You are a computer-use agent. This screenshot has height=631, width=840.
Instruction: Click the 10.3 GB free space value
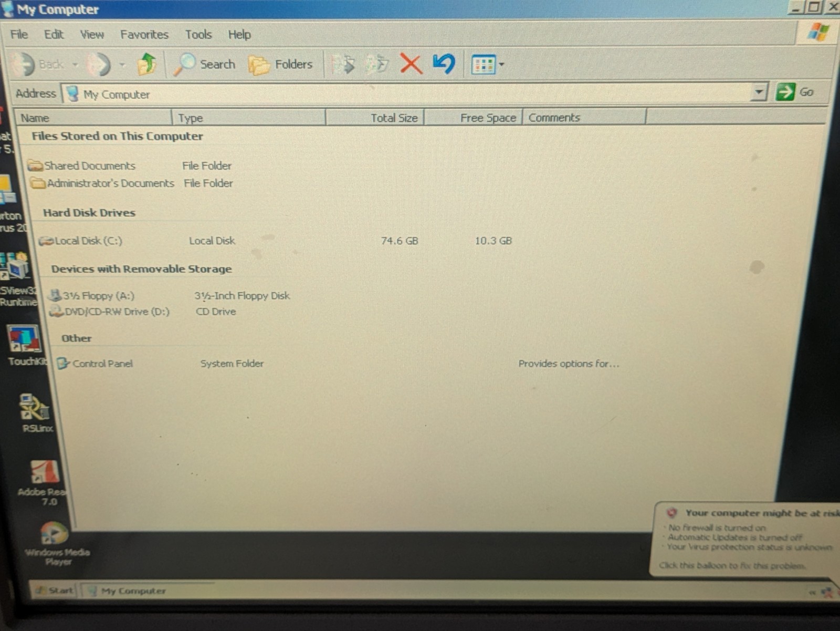coord(493,241)
